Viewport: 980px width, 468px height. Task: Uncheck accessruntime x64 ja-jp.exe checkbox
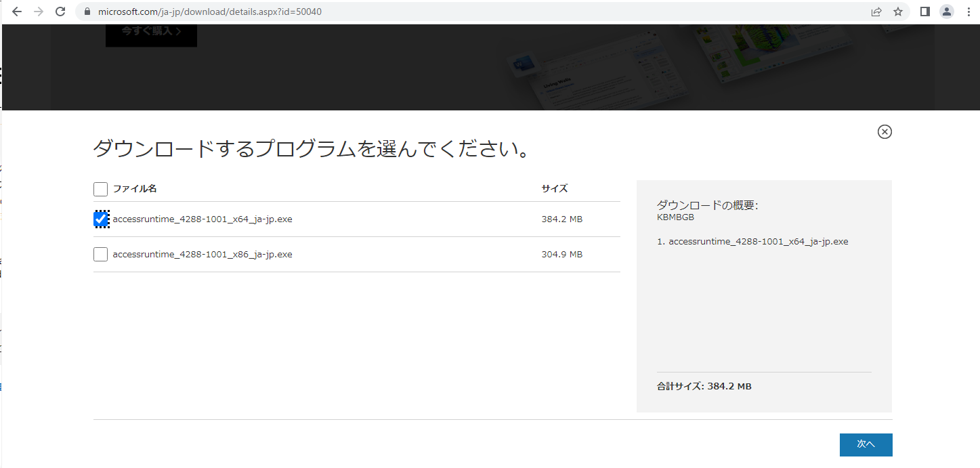click(101, 219)
